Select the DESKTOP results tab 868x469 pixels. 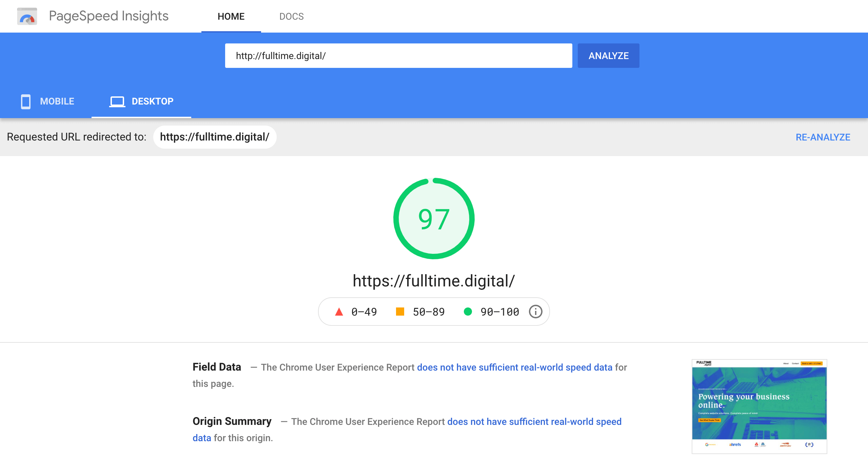click(x=152, y=101)
